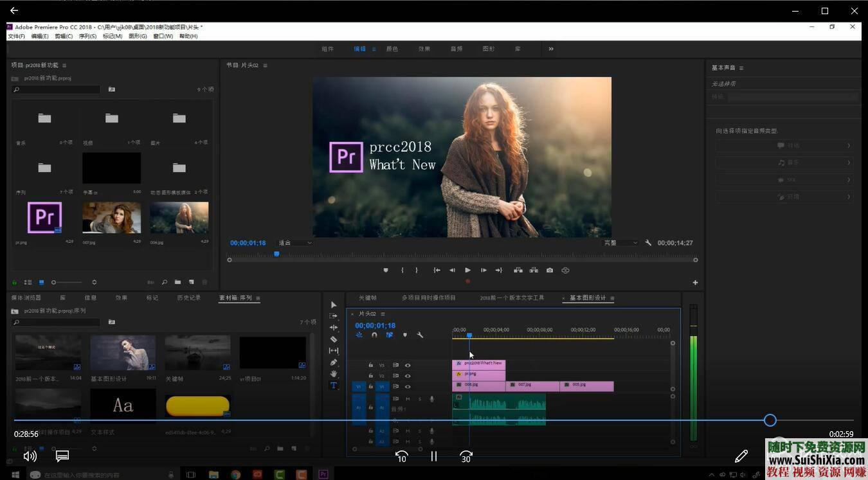Toggle video player volume icon
Image resolution: width=868 pixels, height=480 pixels.
point(30,456)
